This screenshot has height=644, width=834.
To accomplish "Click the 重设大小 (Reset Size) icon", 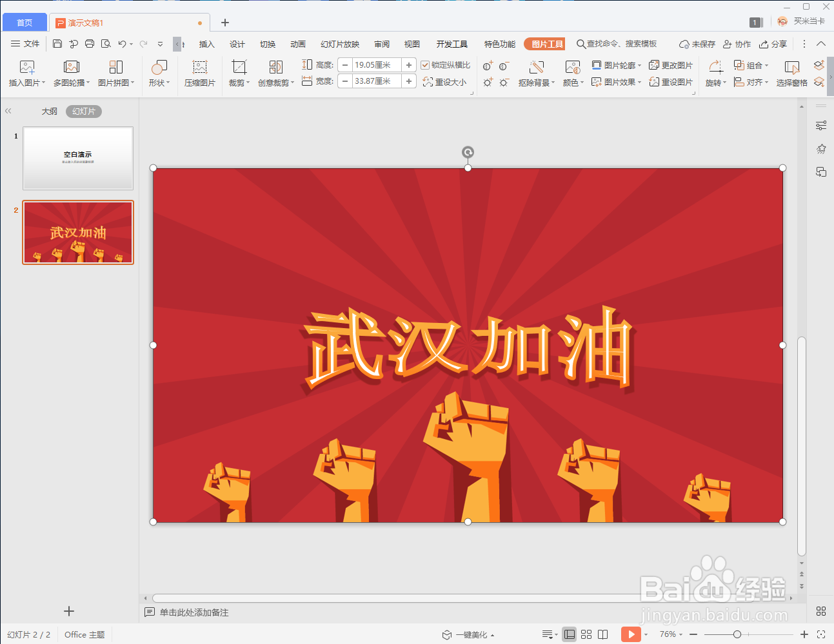I will (x=445, y=82).
